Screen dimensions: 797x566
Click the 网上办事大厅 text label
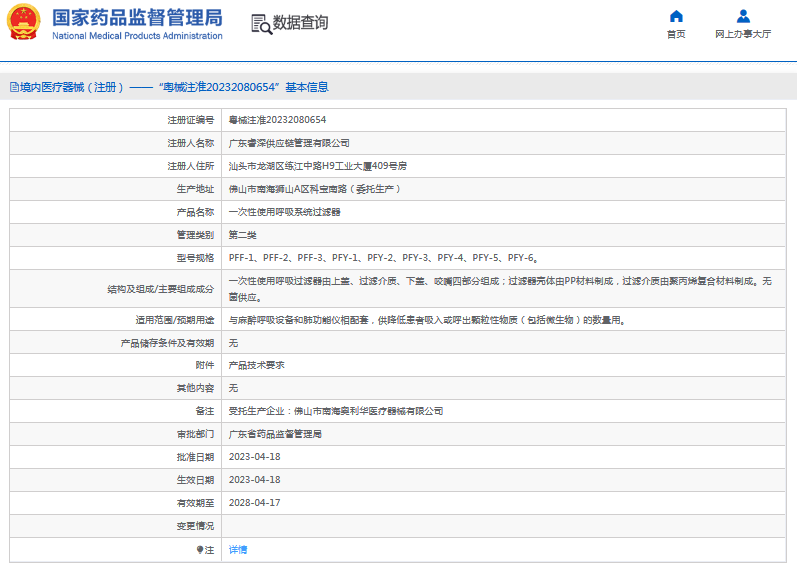click(x=743, y=34)
